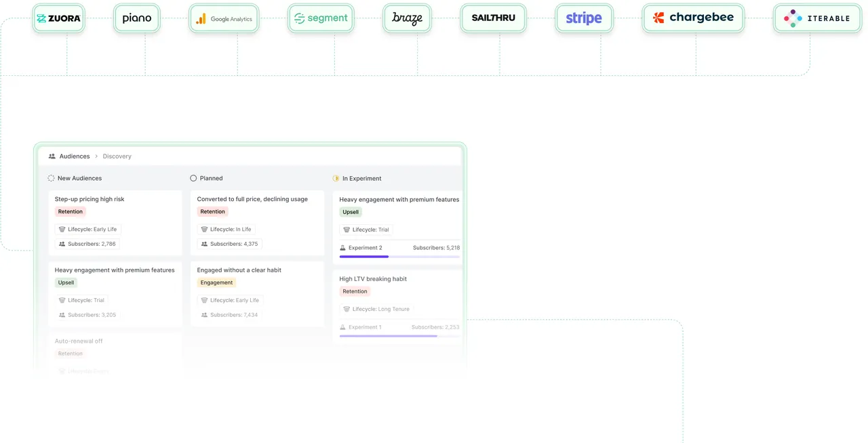868x443 pixels.
Task: Click the Experiment 2 progress bar
Action: 399,257
